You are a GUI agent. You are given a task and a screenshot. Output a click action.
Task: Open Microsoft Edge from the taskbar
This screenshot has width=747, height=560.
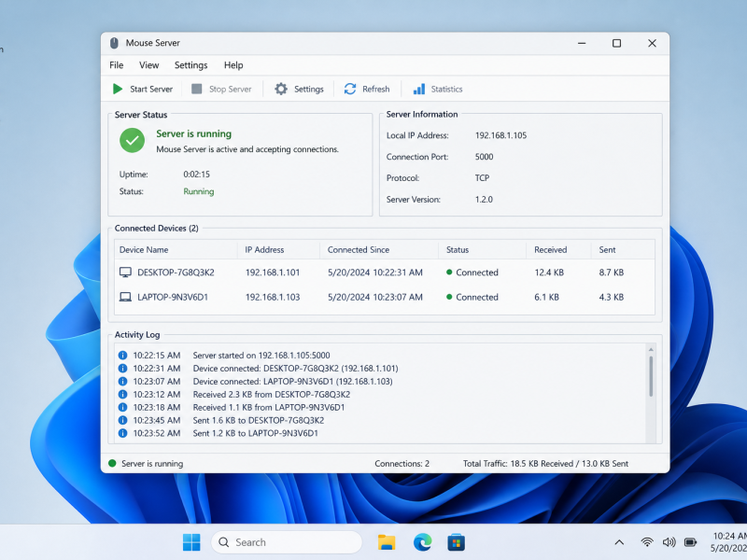[x=422, y=542]
